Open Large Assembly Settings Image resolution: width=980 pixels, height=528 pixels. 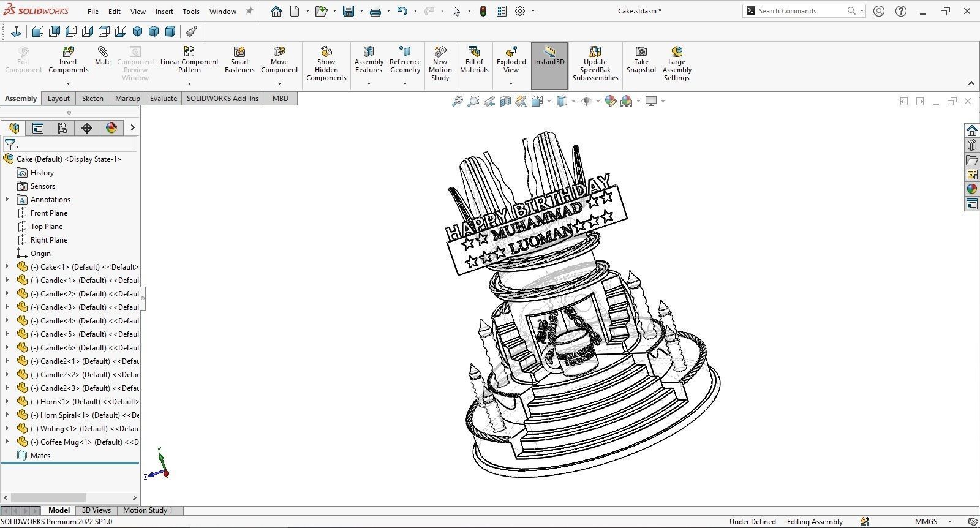click(677, 64)
